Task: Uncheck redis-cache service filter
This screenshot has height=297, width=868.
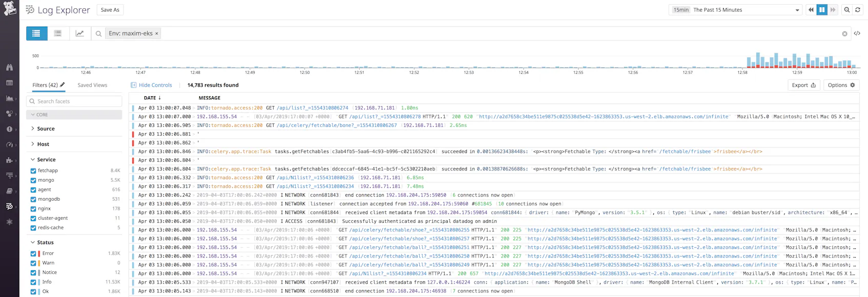Action: coord(33,227)
